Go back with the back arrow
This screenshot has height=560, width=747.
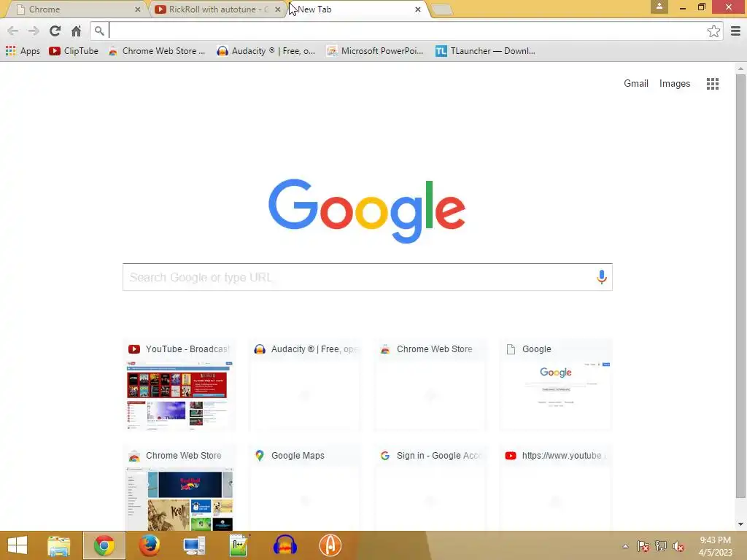click(x=13, y=31)
